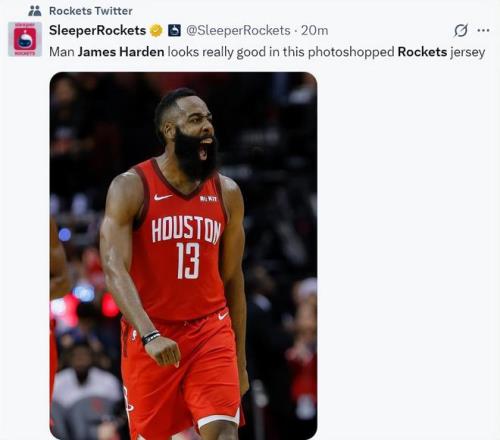500x440 pixels.
Task: Click blank area right of the photo
Action: pyautogui.click(x=407, y=253)
